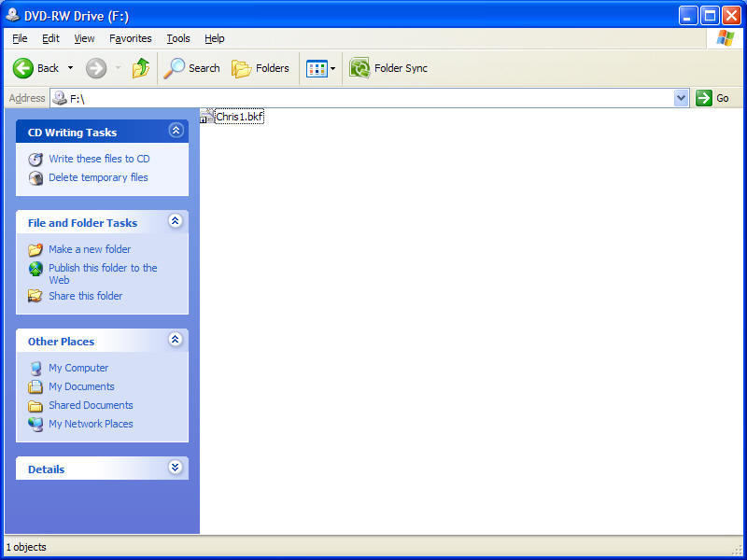Click Delete temporary files link

98,177
